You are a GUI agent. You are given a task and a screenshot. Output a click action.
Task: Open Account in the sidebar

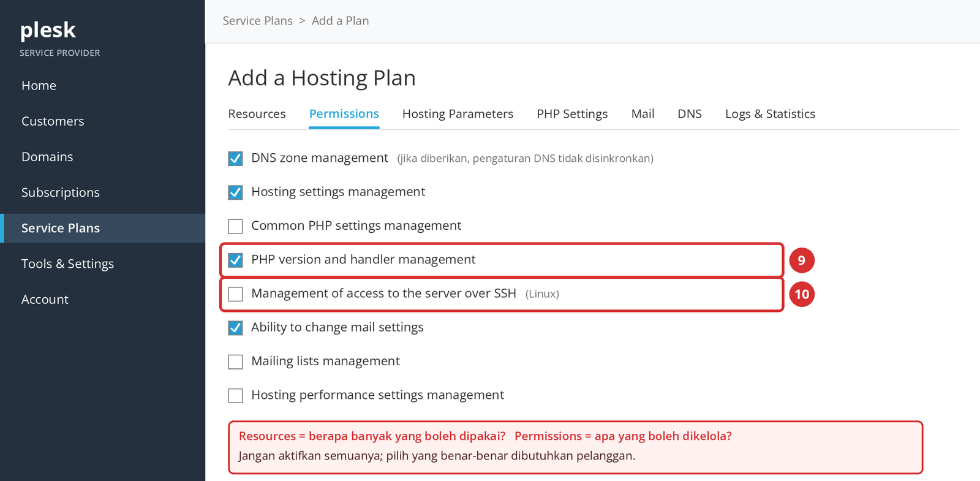[45, 300]
